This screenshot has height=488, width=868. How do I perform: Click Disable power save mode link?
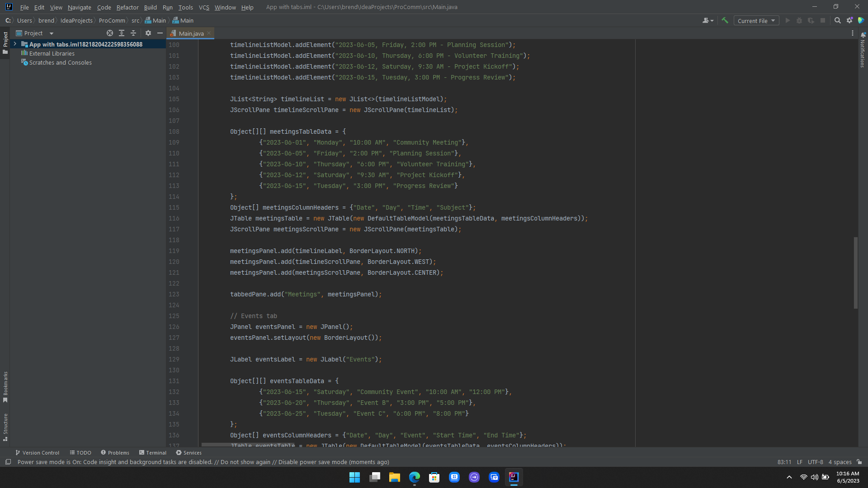click(x=312, y=462)
